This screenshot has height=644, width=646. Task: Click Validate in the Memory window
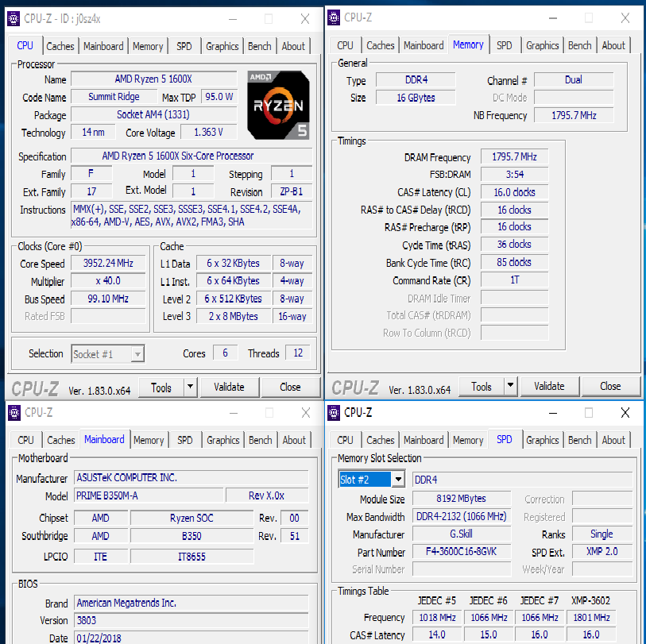[x=549, y=386]
